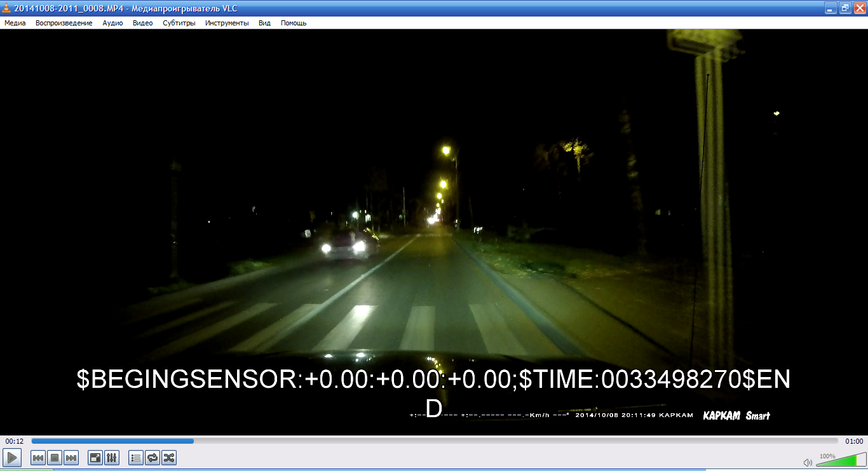Image resolution: width=868 pixels, height=471 pixels.
Task: Click the playback seek bar
Action: [434, 441]
